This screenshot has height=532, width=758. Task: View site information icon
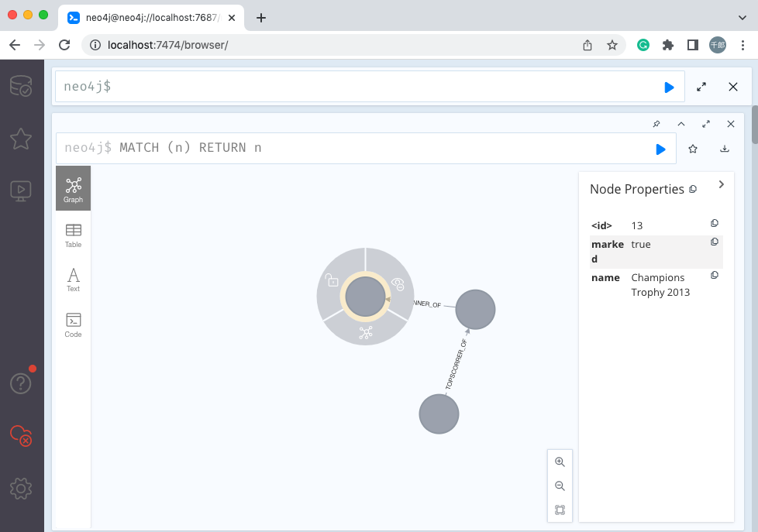pyautogui.click(x=95, y=45)
